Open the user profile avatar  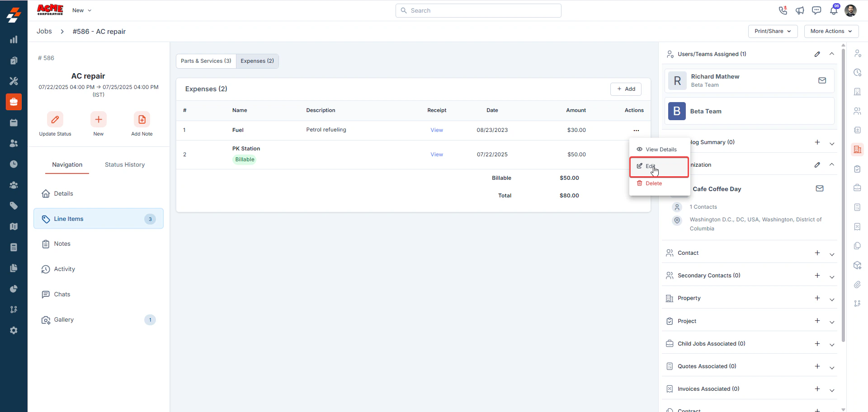850,10
